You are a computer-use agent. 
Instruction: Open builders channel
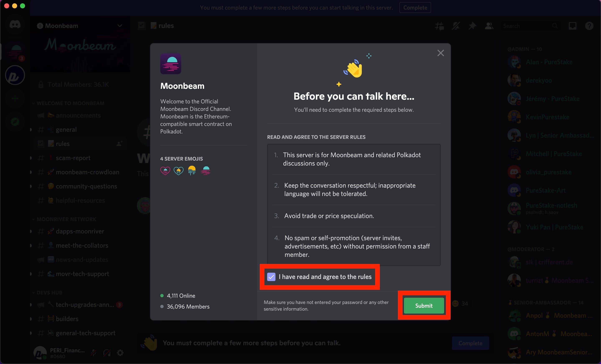[x=80, y=319]
